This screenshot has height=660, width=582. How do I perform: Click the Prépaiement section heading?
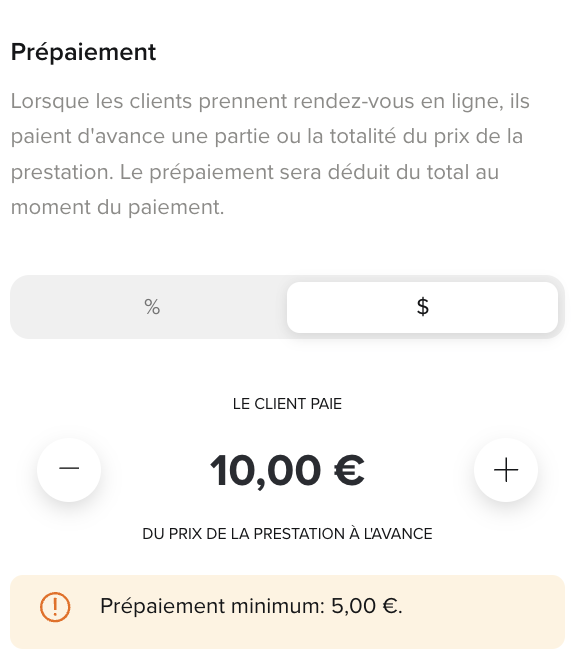(83, 53)
